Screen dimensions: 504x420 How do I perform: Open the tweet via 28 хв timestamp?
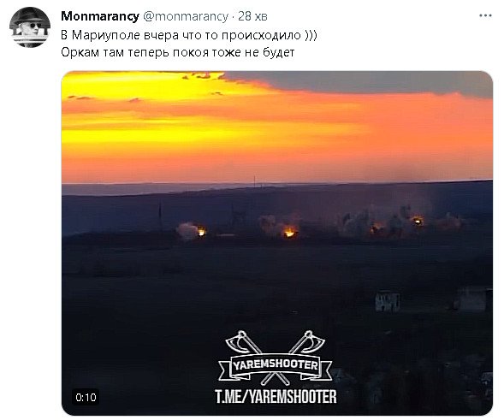pyautogui.click(x=252, y=16)
